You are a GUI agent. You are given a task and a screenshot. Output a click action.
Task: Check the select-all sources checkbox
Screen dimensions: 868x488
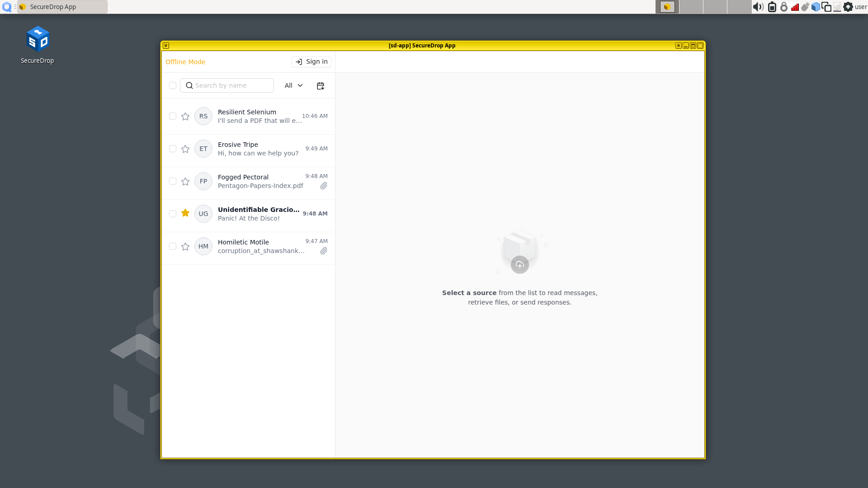click(172, 85)
